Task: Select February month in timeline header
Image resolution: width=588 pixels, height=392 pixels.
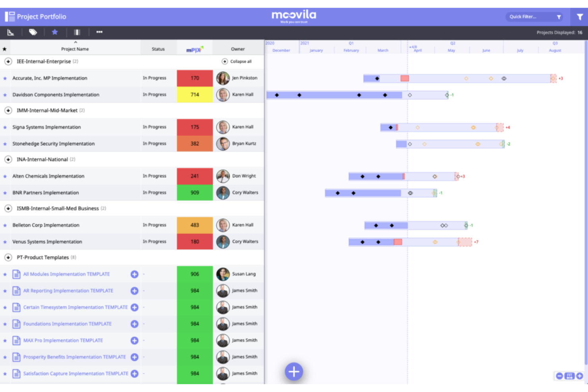Action: coord(351,50)
